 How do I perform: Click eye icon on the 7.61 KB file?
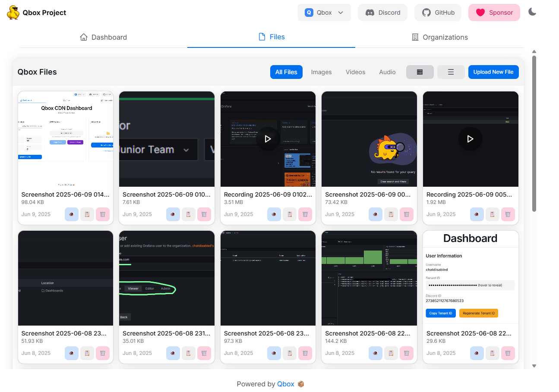(173, 214)
